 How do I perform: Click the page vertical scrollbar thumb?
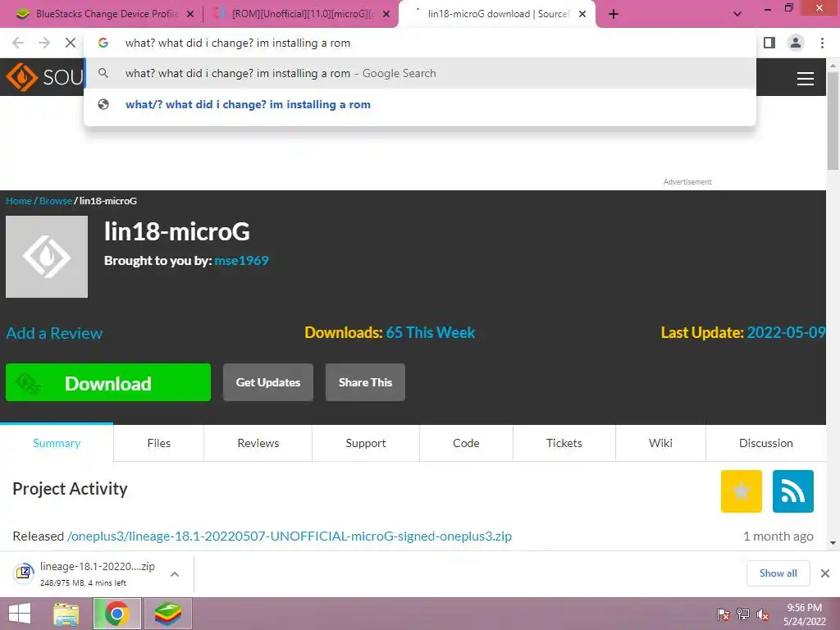pyautogui.click(x=833, y=121)
